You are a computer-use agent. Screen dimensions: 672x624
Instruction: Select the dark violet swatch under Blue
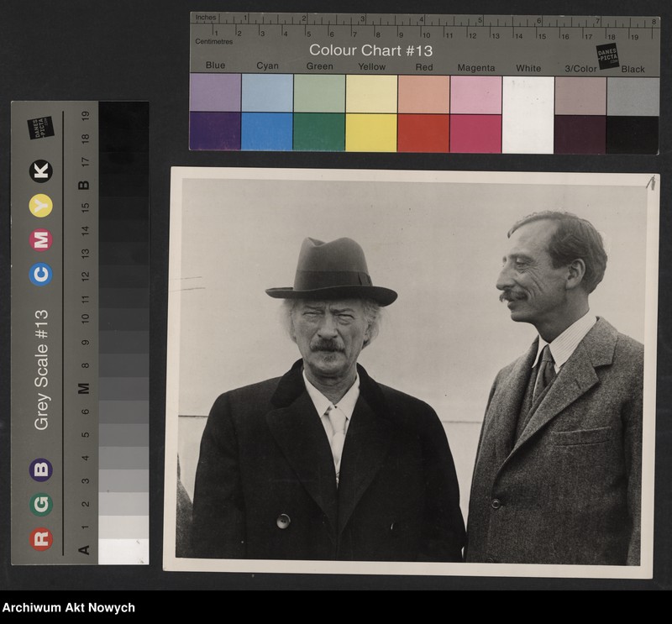click(x=215, y=131)
